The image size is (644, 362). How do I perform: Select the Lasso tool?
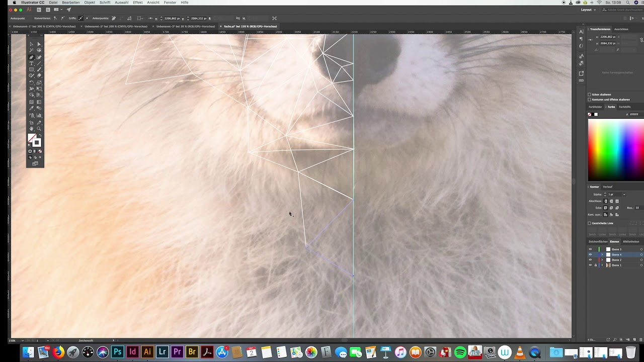pyautogui.click(x=39, y=50)
